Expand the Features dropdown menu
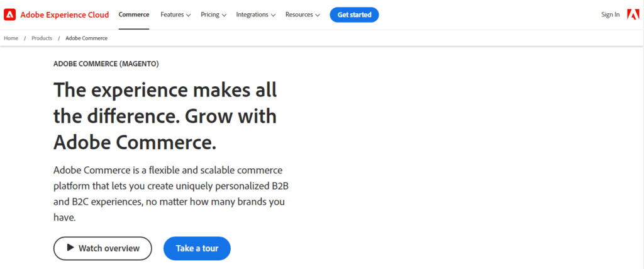644x269 pixels. coord(175,15)
